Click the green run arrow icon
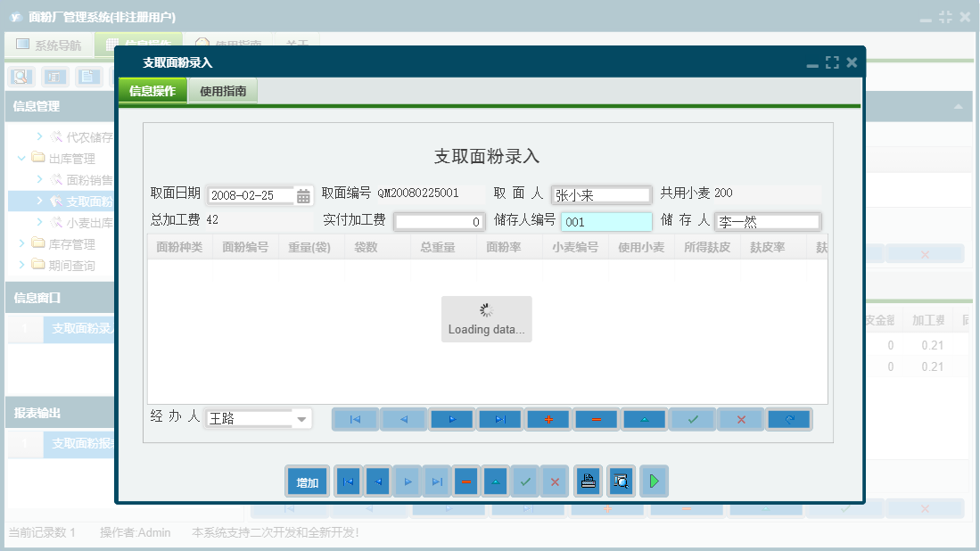The height and width of the screenshot is (551, 980). point(654,481)
